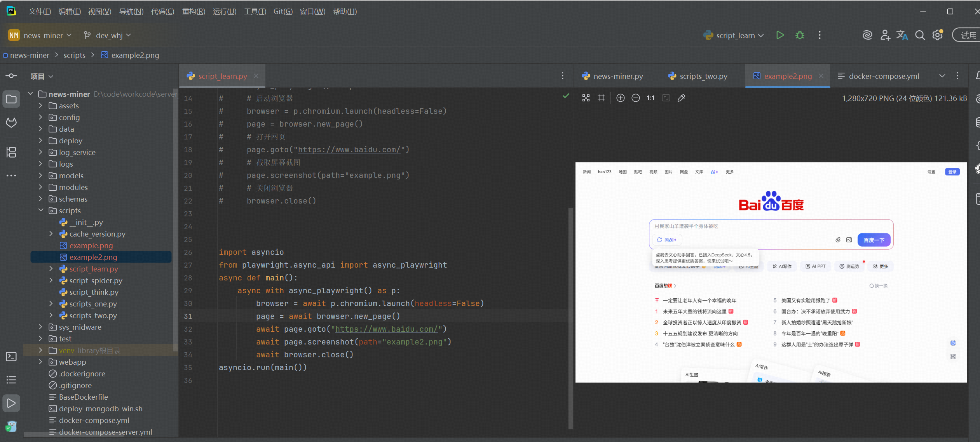This screenshot has width=980, height=442.
Task: Open the 代码(C) menu
Action: [162, 12]
